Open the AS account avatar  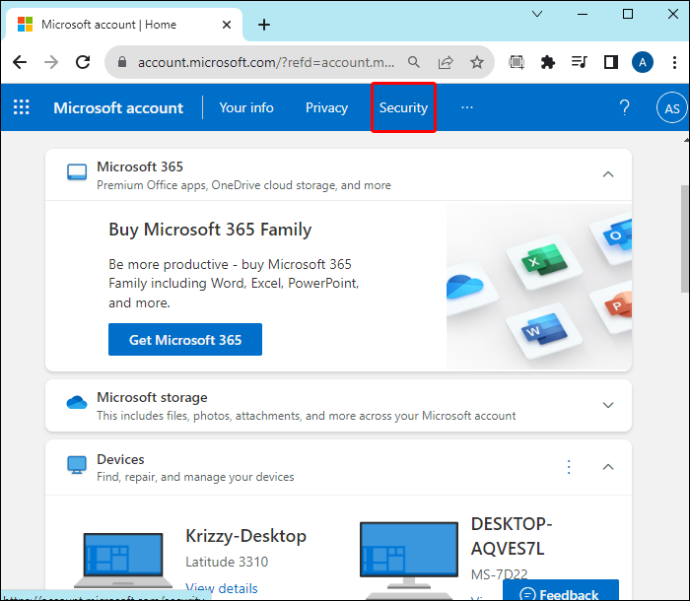[x=672, y=108]
